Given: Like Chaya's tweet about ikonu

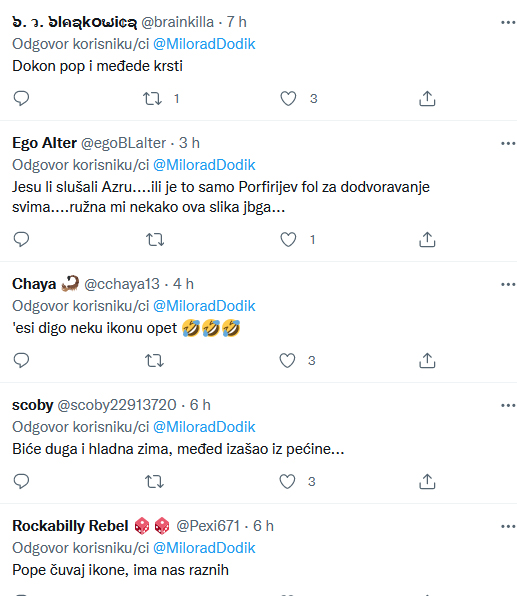Looking at the screenshot, I should coord(287,360).
